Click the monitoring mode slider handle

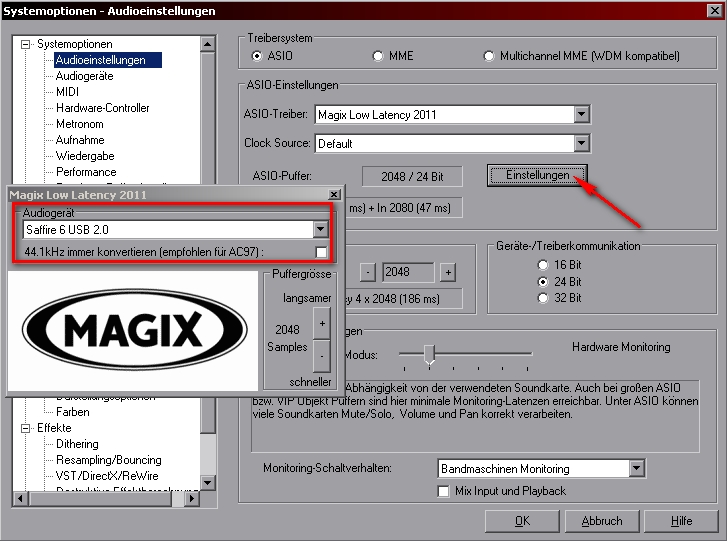tap(430, 355)
